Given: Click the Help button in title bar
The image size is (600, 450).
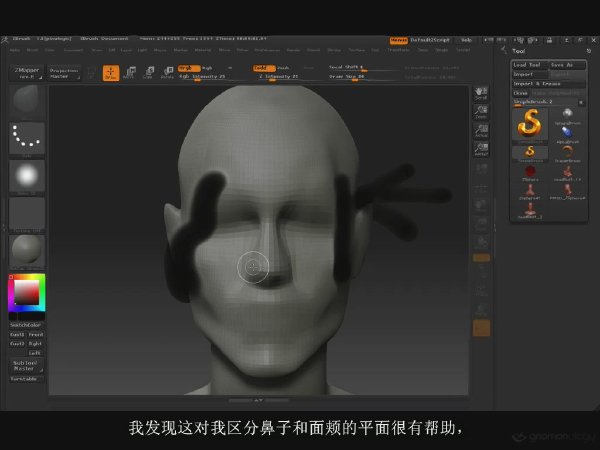Looking at the screenshot, I should click(466, 40).
